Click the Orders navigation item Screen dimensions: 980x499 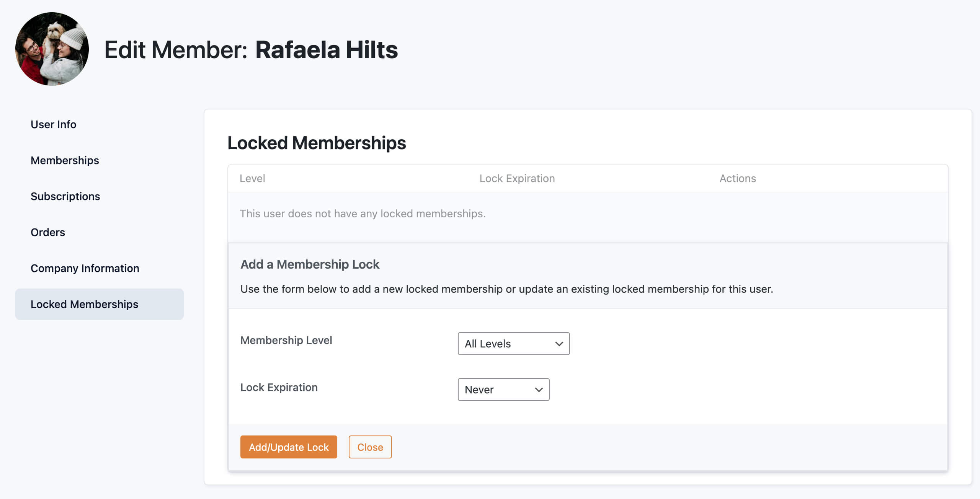tap(48, 232)
